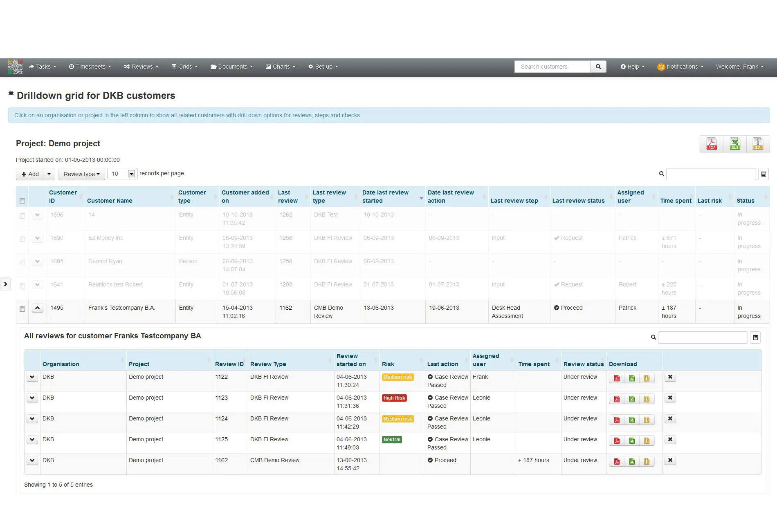Select checkbox for customer 1690 row
This screenshot has height=532, width=777.
point(22,239)
